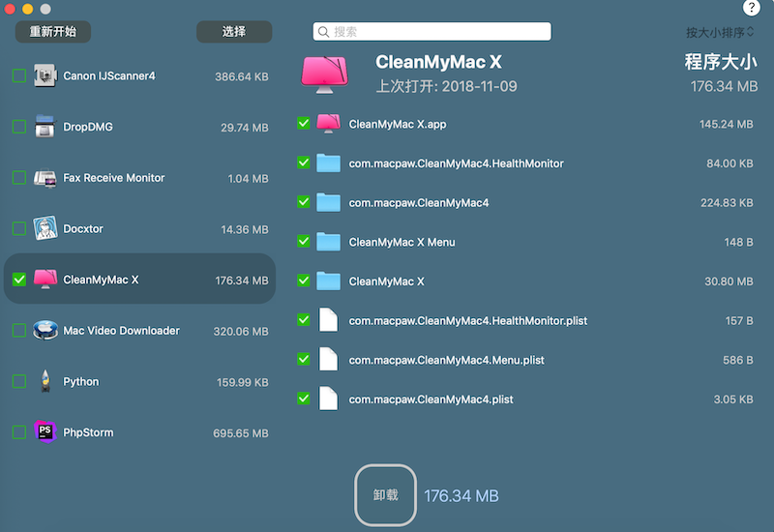Click the CleanMyMac X Menu folder name
The width and height of the screenshot is (774, 532).
coord(402,243)
